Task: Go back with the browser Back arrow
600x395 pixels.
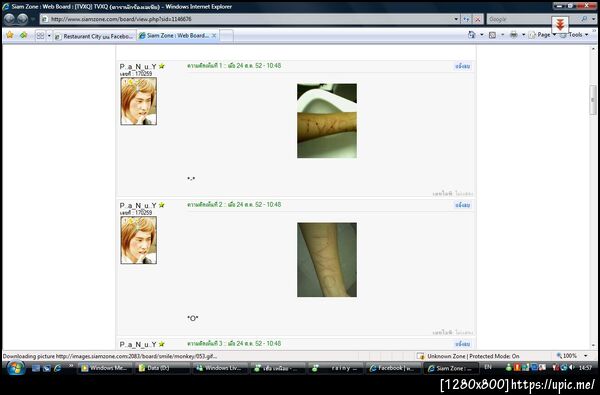Action: tap(10, 19)
